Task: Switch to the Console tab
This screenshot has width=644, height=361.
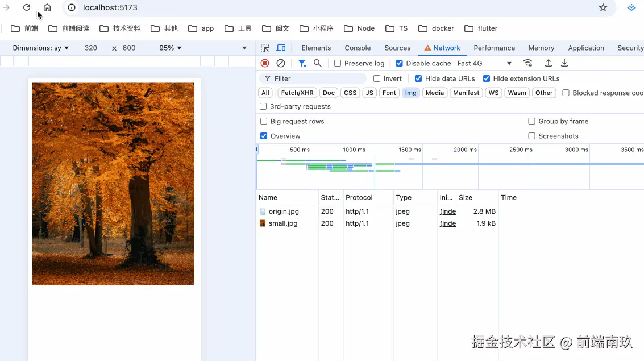Action: pyautogui.click(x=358, y=48)
